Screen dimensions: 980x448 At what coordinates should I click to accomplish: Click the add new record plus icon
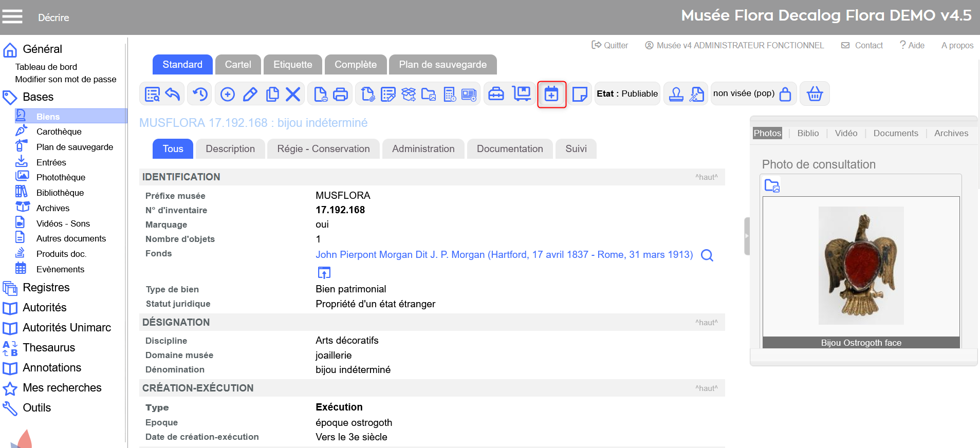coord(227,94)
